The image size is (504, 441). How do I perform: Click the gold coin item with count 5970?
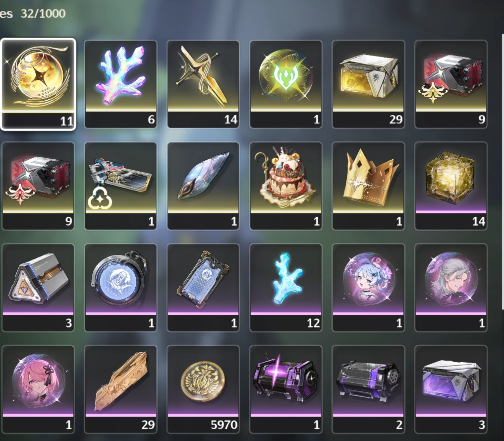(x=203, y=389)
